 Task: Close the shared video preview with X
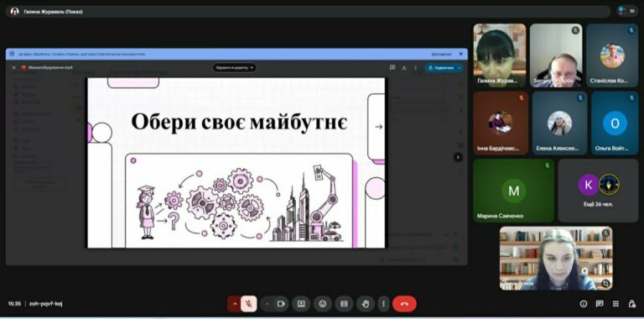pyautogui.click(x=13, y=67)
